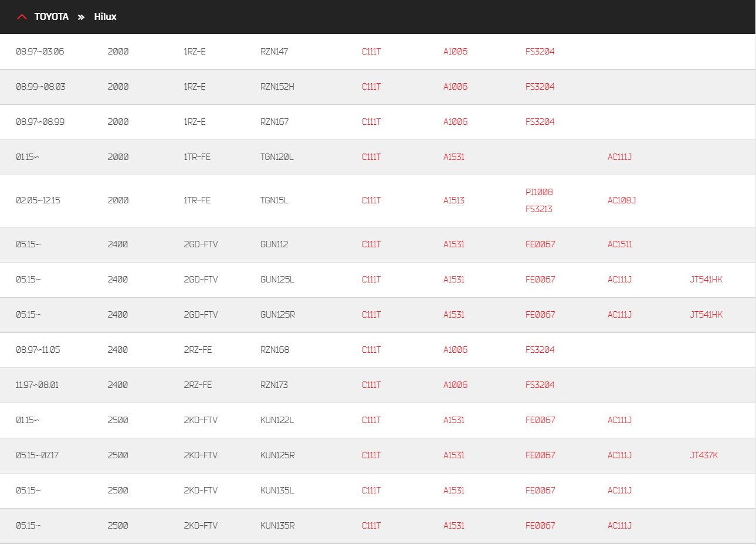Viewport: 756px width, 545px height.
Task: Open A1006 part for RZN173
Action: click(455, 385)
